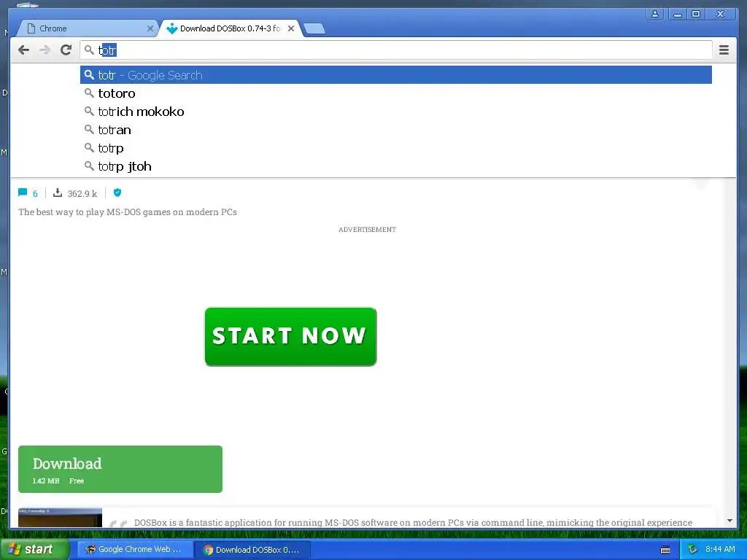747x560 pixels.
Task: Close the Chrome tab
Action: [x=150, y=28]
